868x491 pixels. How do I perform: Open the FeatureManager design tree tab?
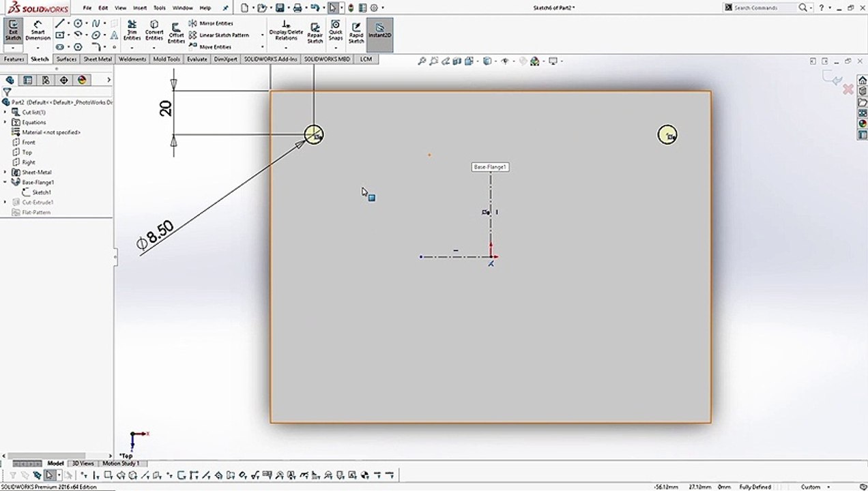pyautogui.click(x=10, y=80)
